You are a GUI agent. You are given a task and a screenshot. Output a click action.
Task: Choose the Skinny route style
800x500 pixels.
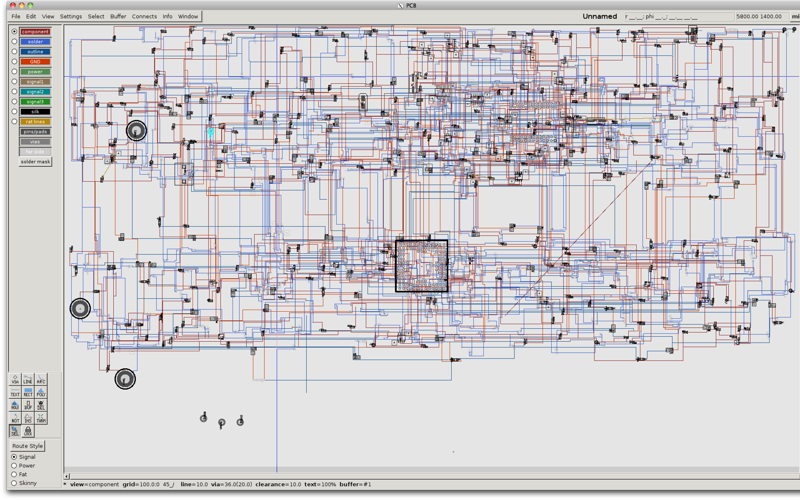(x=14, y=483)
